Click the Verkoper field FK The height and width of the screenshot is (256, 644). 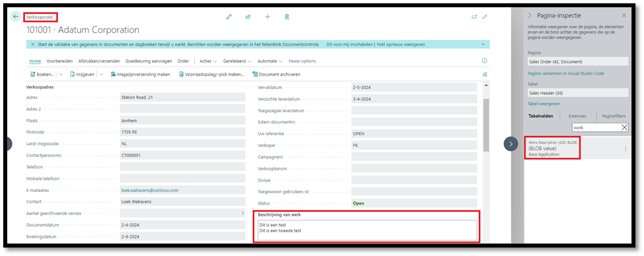414,145
